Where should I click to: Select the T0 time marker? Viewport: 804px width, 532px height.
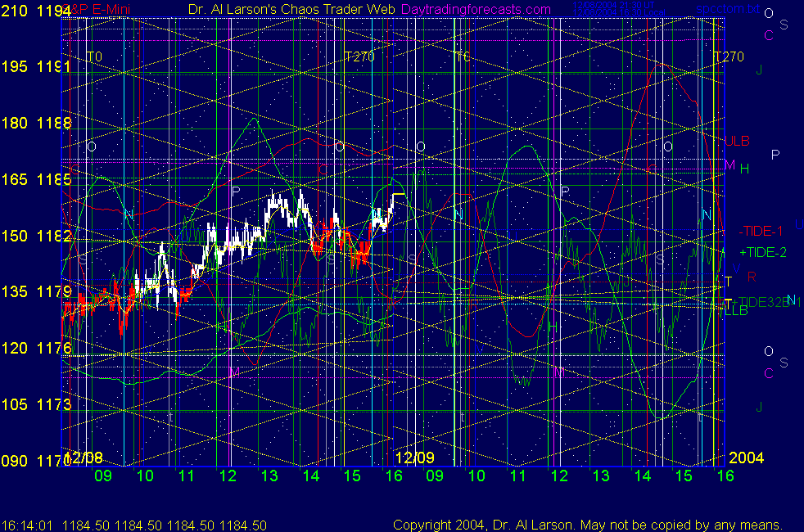(x=94, y=56)
